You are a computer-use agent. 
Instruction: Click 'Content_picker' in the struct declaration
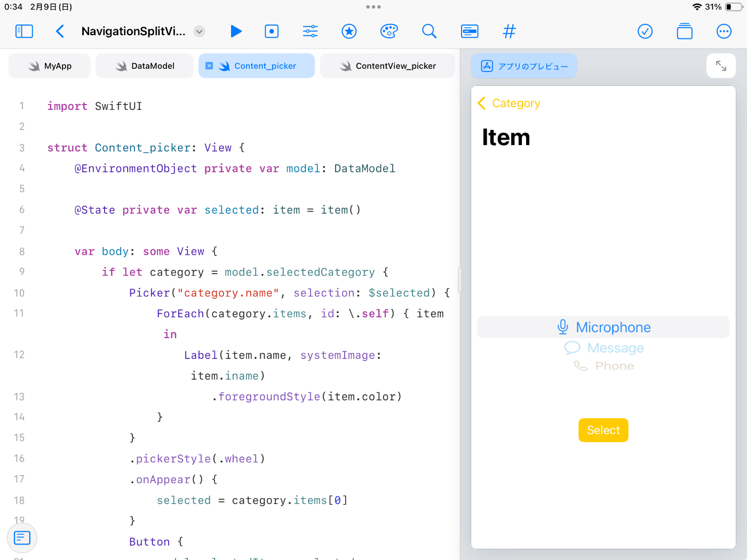click(x=142, y=148)
